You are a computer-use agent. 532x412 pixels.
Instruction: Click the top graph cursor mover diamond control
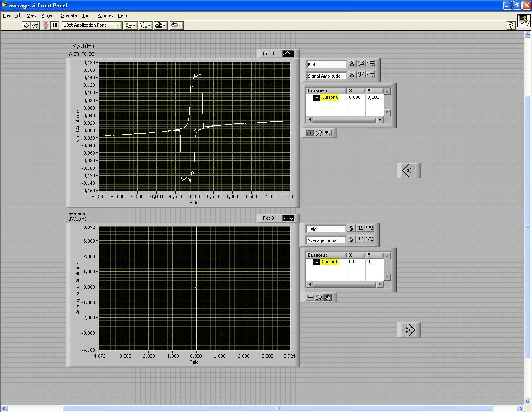[x=409, y=171]
